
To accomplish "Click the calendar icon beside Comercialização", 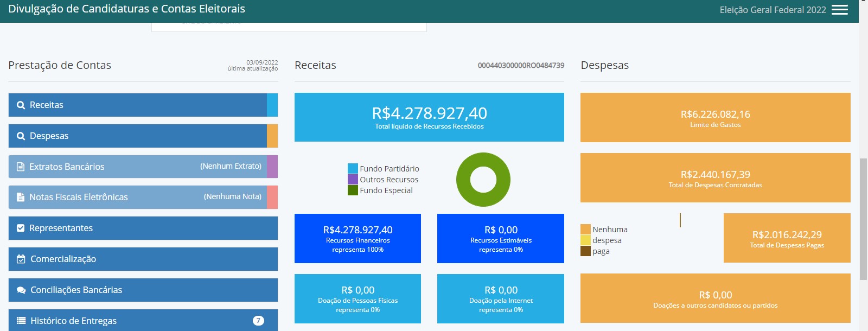I will (x=21, y=259).
